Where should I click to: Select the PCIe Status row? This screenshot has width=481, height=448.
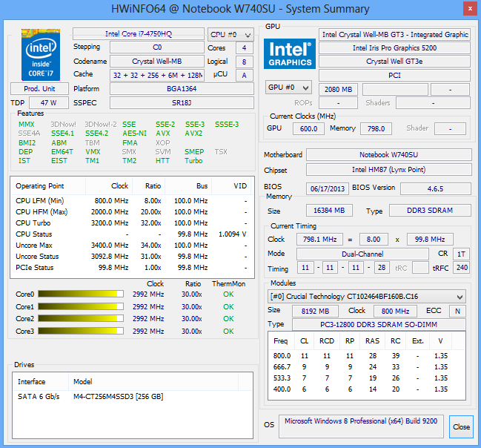click(132, 268)
